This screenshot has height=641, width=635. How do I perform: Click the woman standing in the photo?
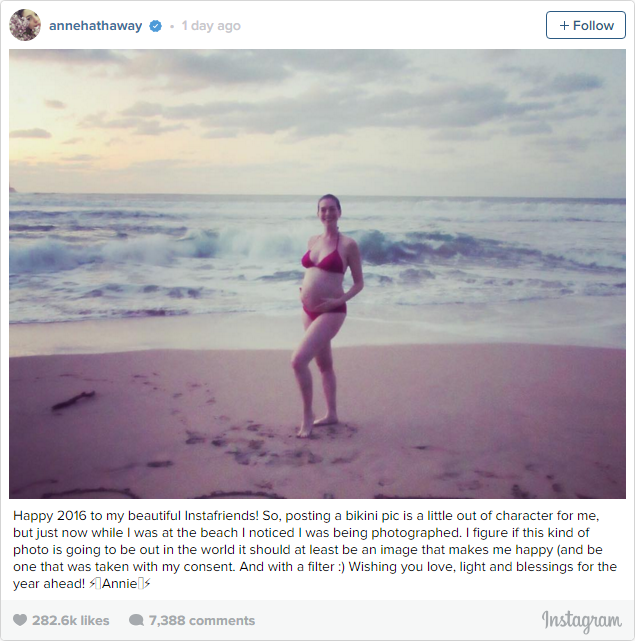tap(325, 315)
